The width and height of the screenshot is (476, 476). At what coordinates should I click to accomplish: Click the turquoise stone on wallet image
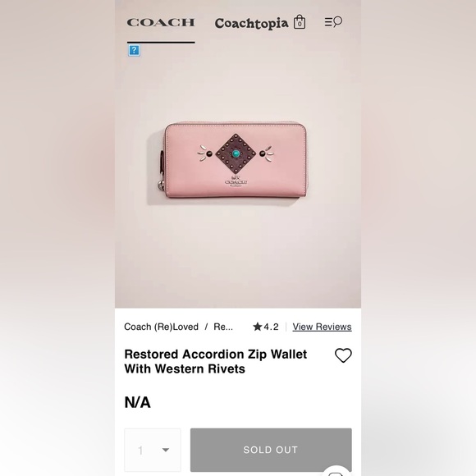coord(236,153)
